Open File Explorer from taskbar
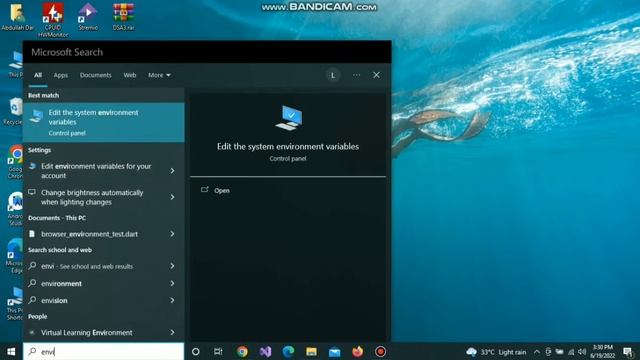The image size is (640, 360). (x=311, y=351)
